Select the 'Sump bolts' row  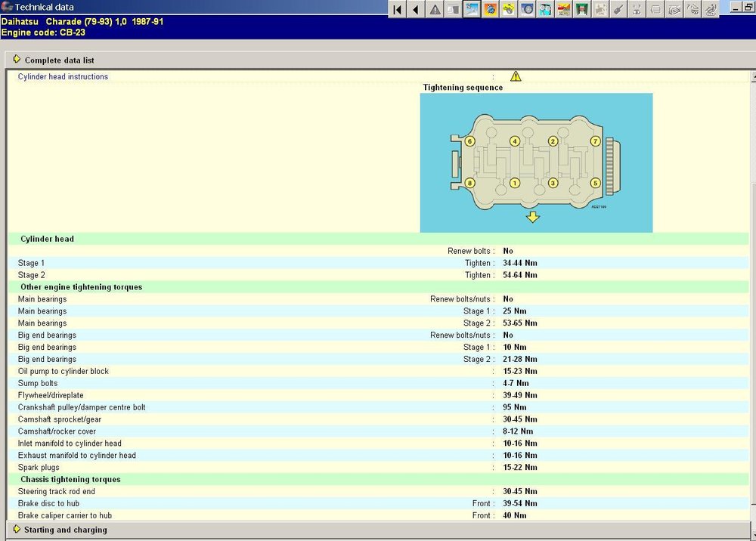[379, 384]
